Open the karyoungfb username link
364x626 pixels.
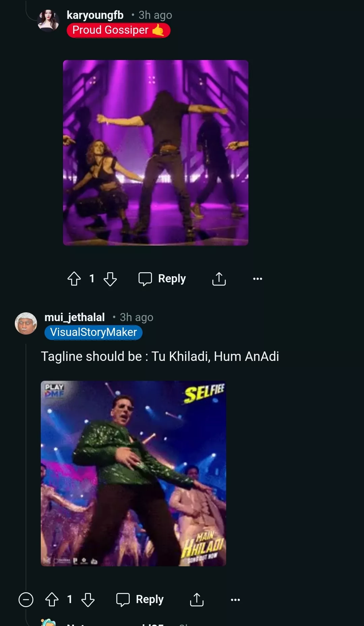click(95, 15)
